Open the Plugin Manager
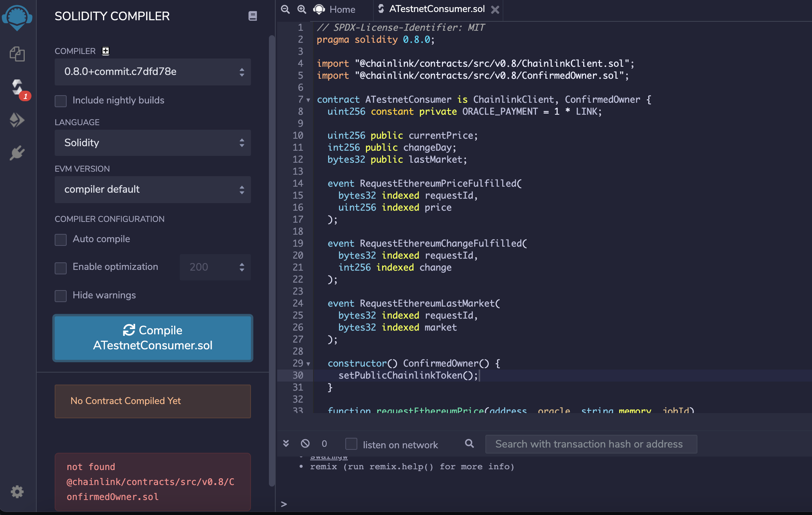The width and height of the screenshot is (812, 515). point(17,153)
